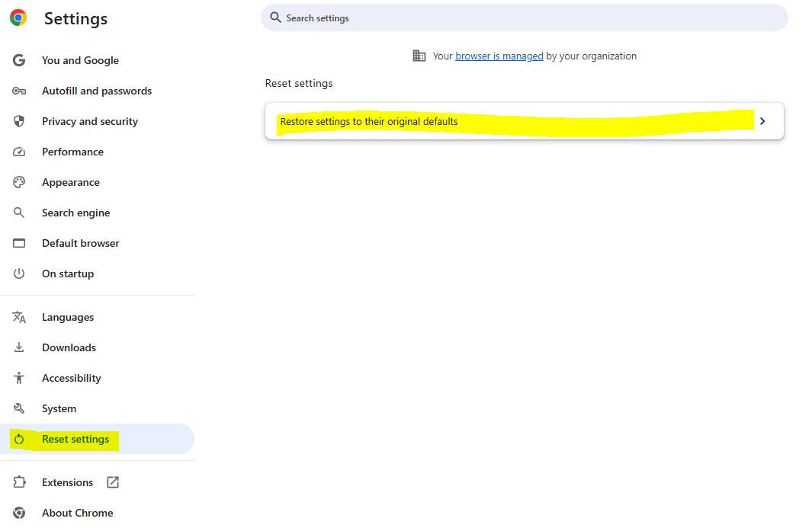This screenshot has width=812, height=528.
Task: Follow the 'browser is managed' link
Action: tap(499, 56)
